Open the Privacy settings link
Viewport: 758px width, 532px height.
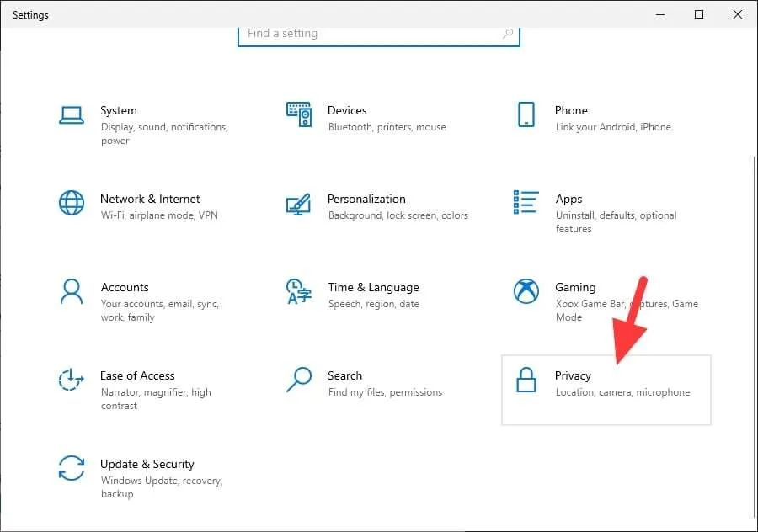click(x=606, y=390)
